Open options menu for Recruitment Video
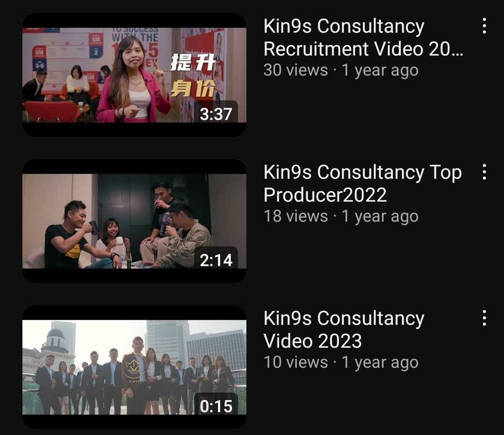Viewport: 504px width, 435px height. coord(484,26)
